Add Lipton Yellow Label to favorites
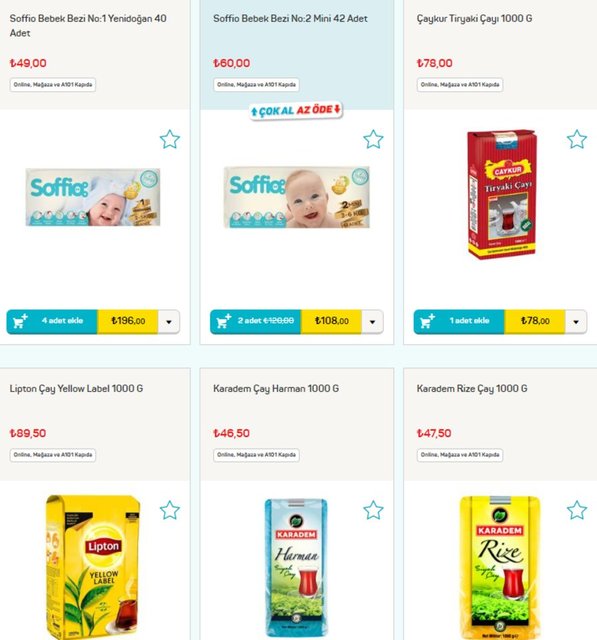Viewport: 597px width, 640px height. [170, 510]
